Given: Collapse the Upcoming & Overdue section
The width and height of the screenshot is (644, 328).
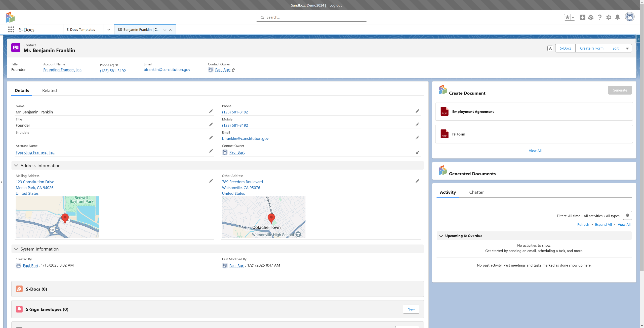Looking at the screenshot, I should coord(441,236).
